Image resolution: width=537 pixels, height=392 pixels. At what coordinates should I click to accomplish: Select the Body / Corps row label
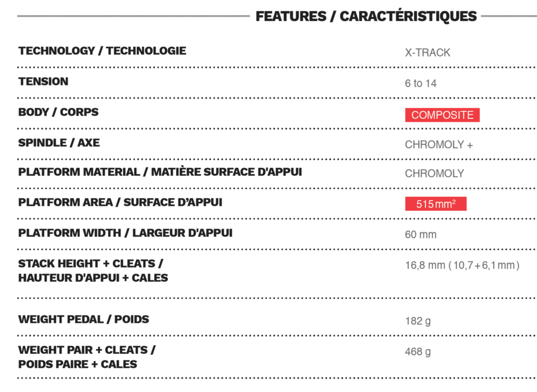click(58, 112)
